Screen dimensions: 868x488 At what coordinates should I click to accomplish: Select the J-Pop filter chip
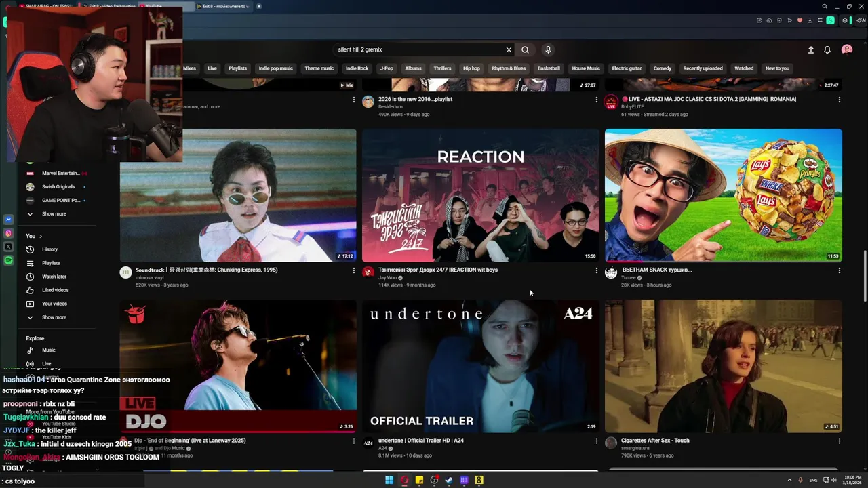pos(387,68)
